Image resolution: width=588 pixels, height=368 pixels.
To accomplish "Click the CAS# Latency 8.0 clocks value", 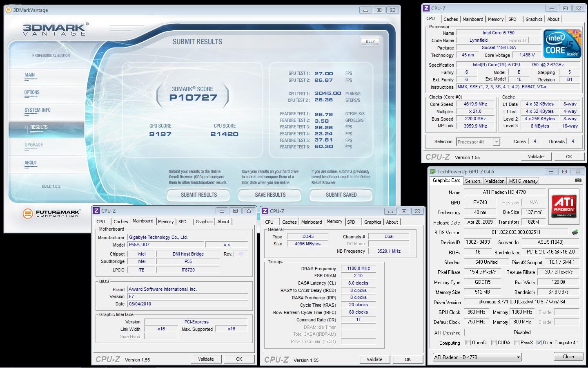I will point(359,283).
